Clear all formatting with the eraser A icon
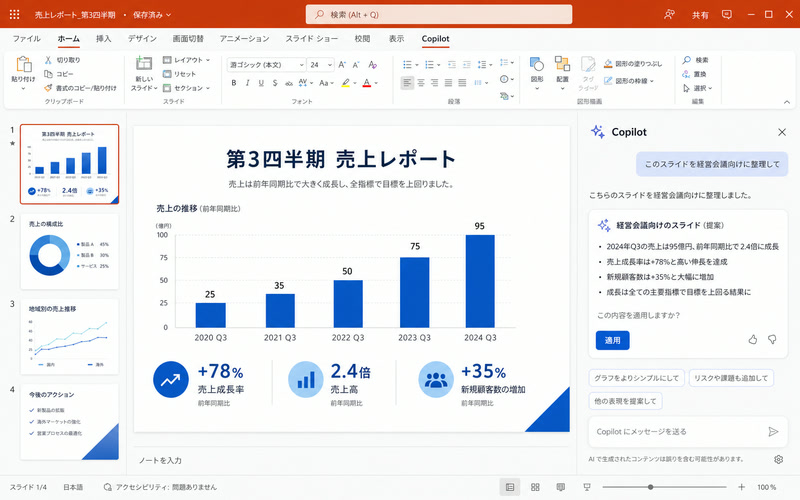The width and height of the screenshot is (800, 500). tap(372, 65)
